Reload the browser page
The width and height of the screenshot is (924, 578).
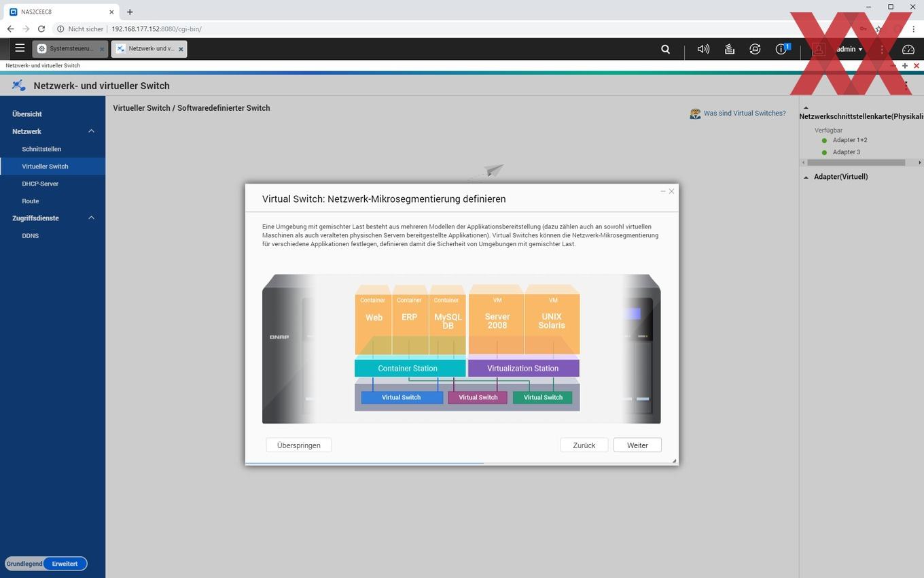click(x=41, y=29)
